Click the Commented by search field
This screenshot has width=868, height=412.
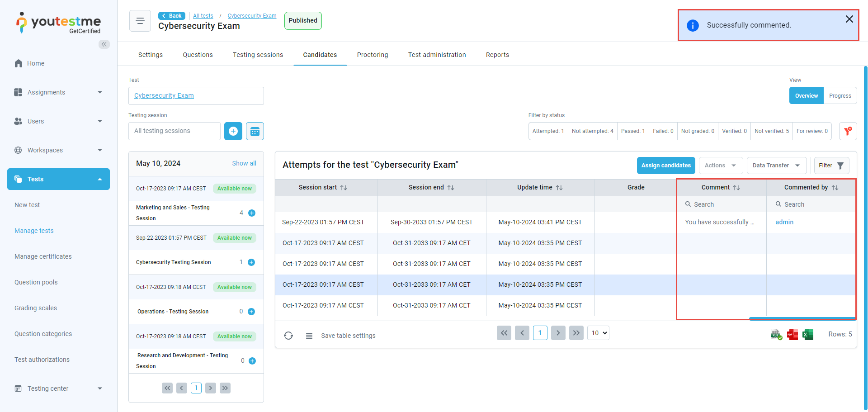pyautogui.click(x=811, y=204)
